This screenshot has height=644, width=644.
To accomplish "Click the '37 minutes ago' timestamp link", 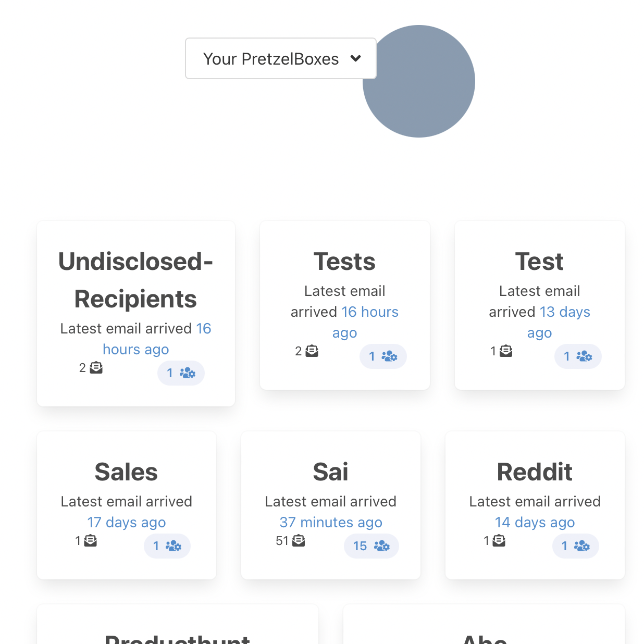I will (331, 522).
